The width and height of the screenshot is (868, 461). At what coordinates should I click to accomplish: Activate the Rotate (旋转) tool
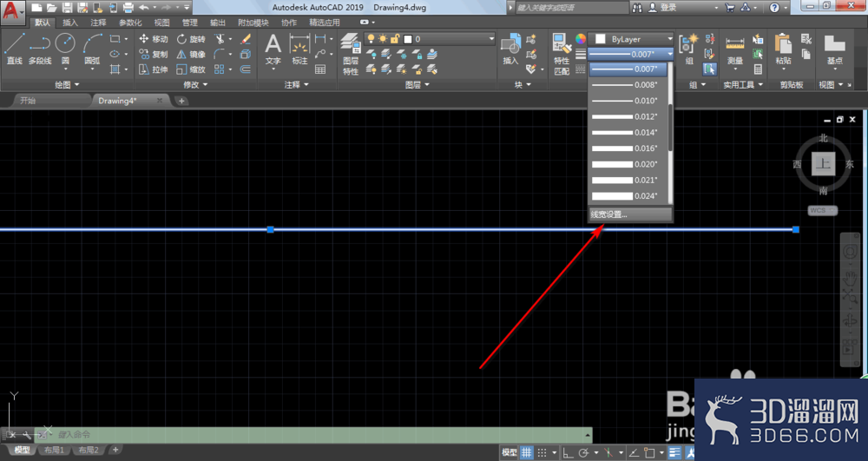point(191,39)
